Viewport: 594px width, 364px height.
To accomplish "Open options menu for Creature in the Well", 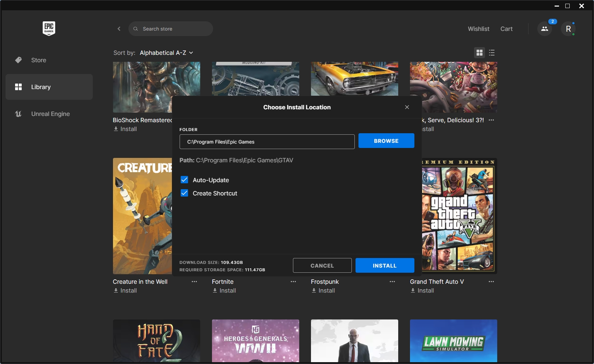I will (x=194, y=282).
